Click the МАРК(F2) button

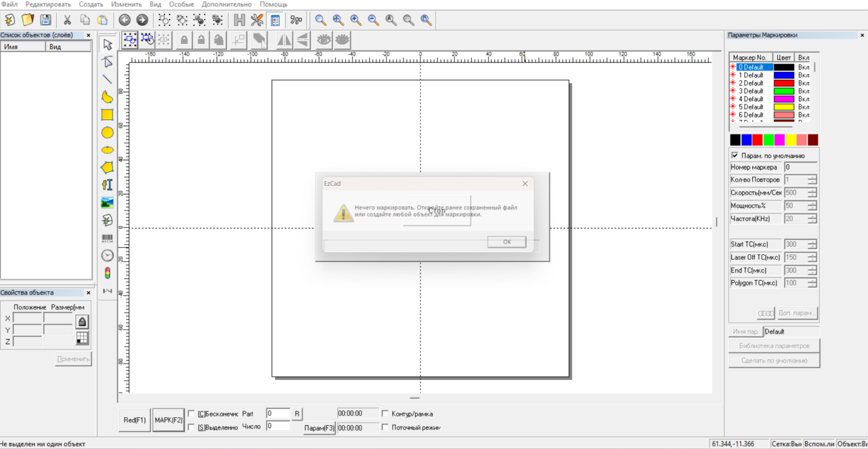tap(168, 420)
